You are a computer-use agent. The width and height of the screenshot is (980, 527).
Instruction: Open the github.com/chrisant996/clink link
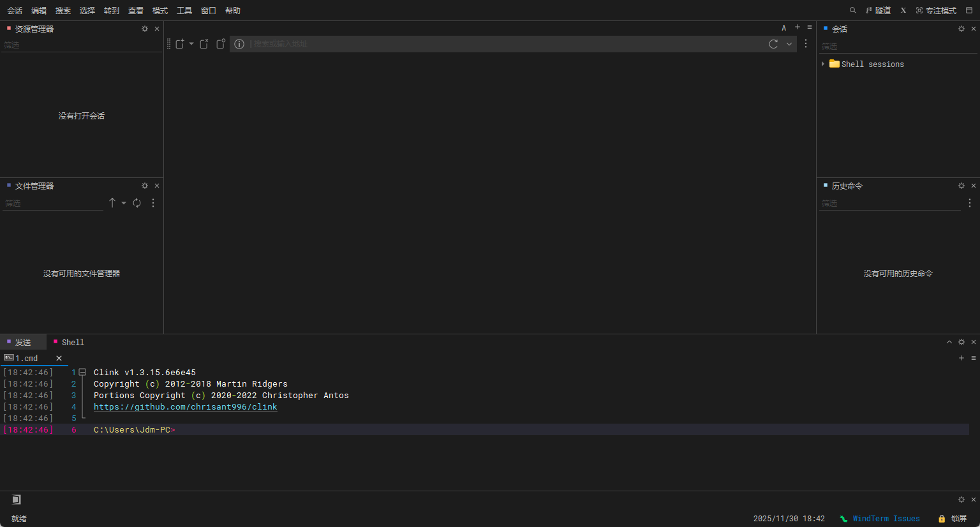185,407
